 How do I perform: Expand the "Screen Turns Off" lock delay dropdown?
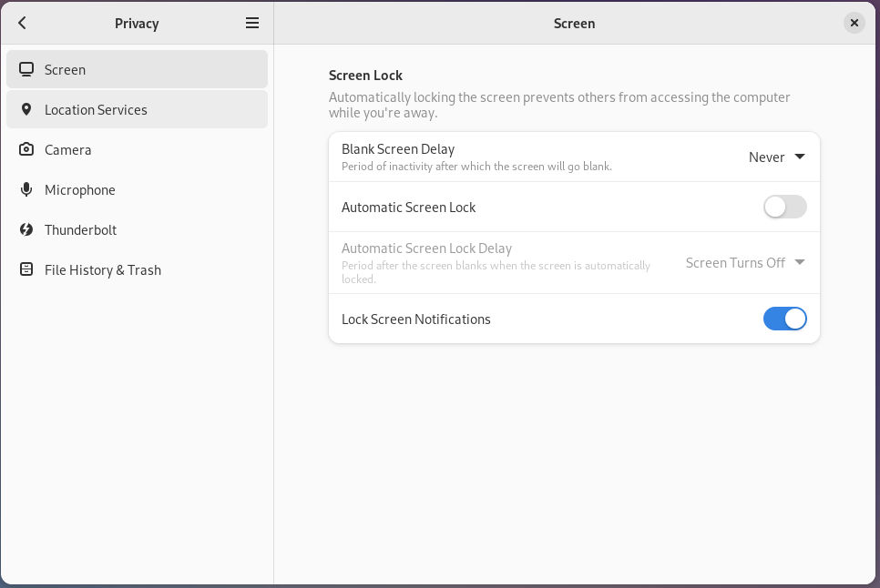[744, 263]
